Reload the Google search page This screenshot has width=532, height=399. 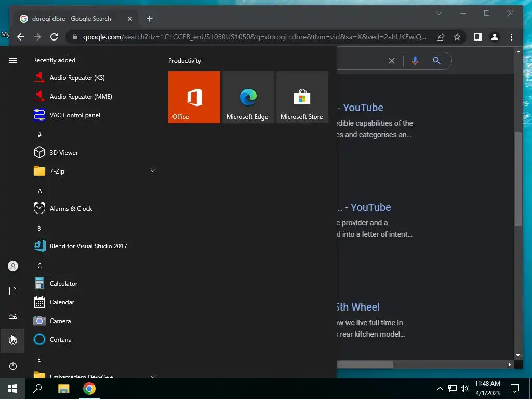54,37
